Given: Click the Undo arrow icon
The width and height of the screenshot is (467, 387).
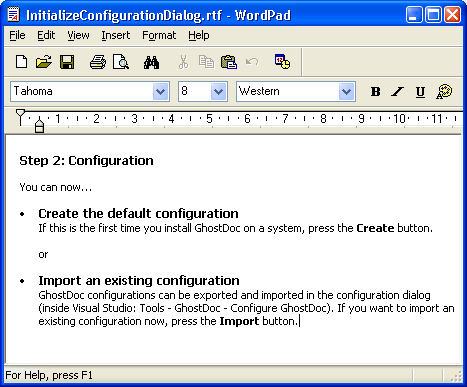Looking at the screenshot, I should click(x=252, y=62).
